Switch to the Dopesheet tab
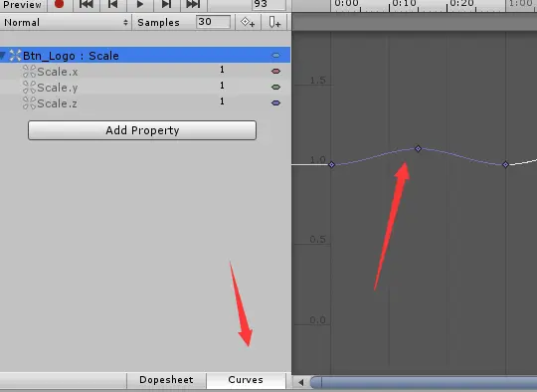The image size is (537, 392). pyautogui.click(x=166, y=380)
